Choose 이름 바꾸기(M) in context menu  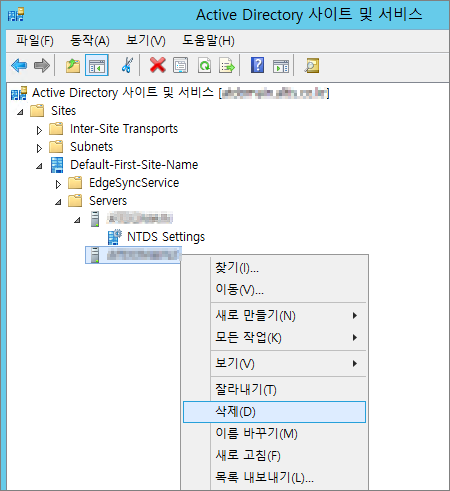(x=274, y=434)
